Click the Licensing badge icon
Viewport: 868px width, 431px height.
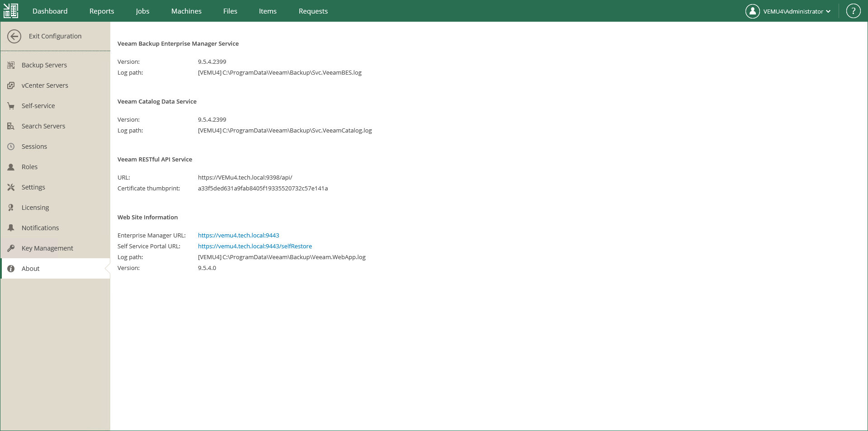tap(11, 208)
